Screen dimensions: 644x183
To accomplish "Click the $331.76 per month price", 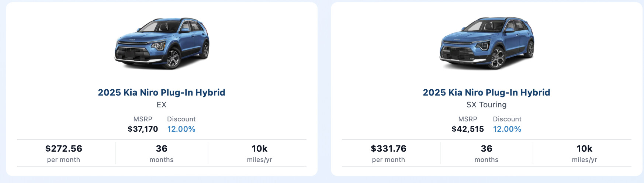I will (388, 149).
